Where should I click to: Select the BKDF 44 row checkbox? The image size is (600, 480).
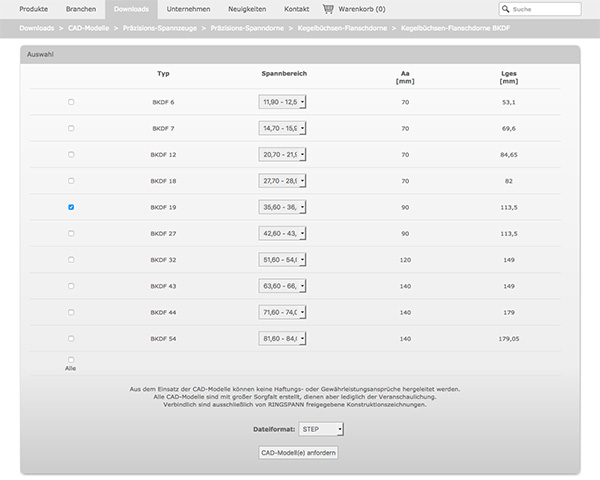(x=71, y=312)
